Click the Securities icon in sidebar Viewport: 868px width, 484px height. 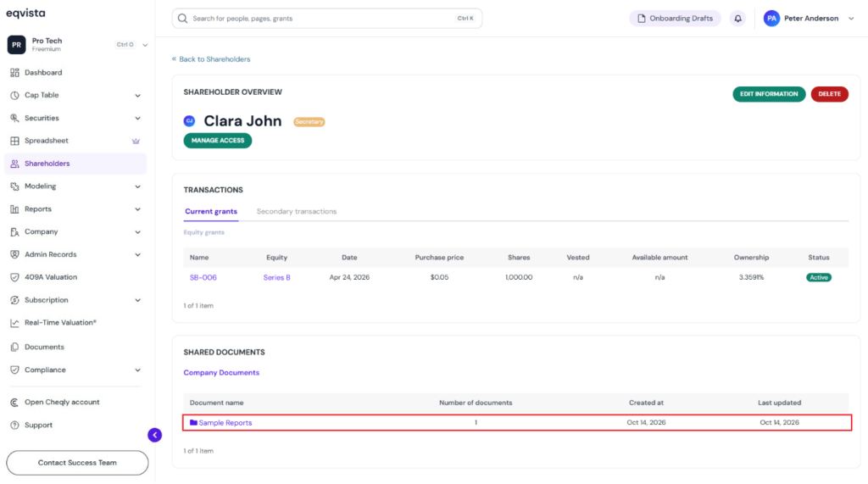tap(14, 118)
